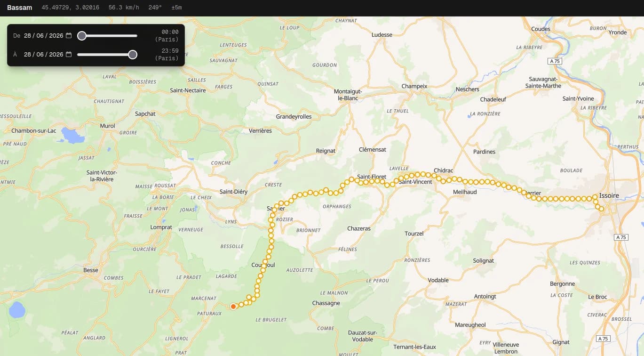The width and height of the screenshot is (644, 356).
Task: Select the tracker name Bassam in the top bar
Action: pos(20,8)
